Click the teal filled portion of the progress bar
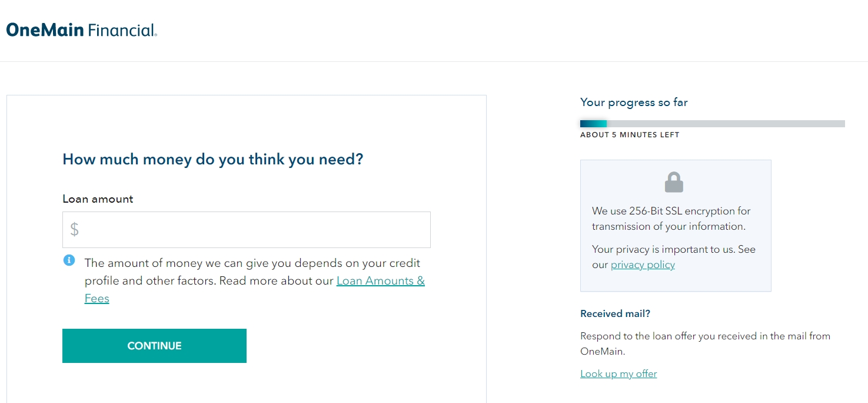 pyautogui.click(x=593, y=123)
